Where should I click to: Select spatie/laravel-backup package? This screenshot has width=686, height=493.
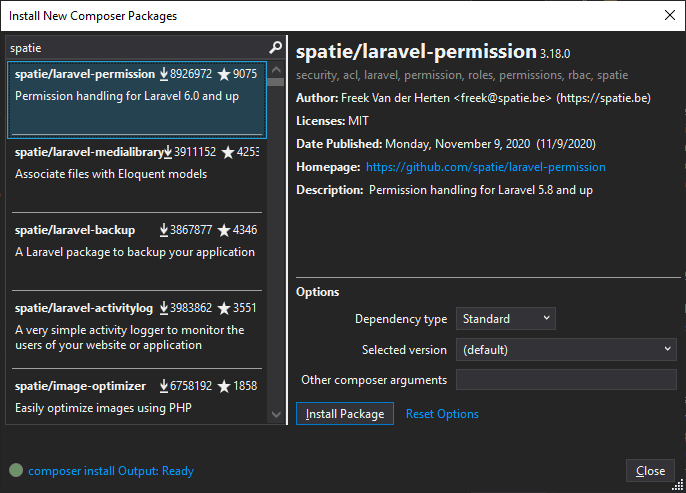137,254
